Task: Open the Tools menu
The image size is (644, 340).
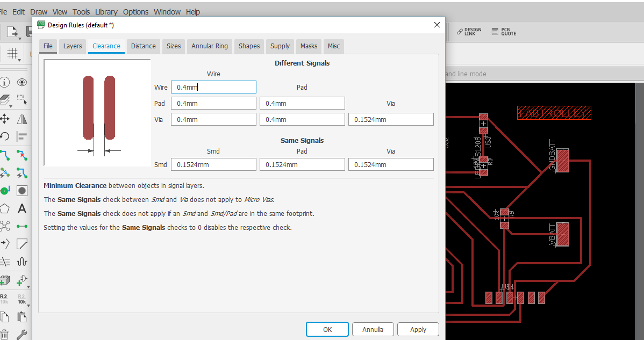Action: click(x=81, y=12)
